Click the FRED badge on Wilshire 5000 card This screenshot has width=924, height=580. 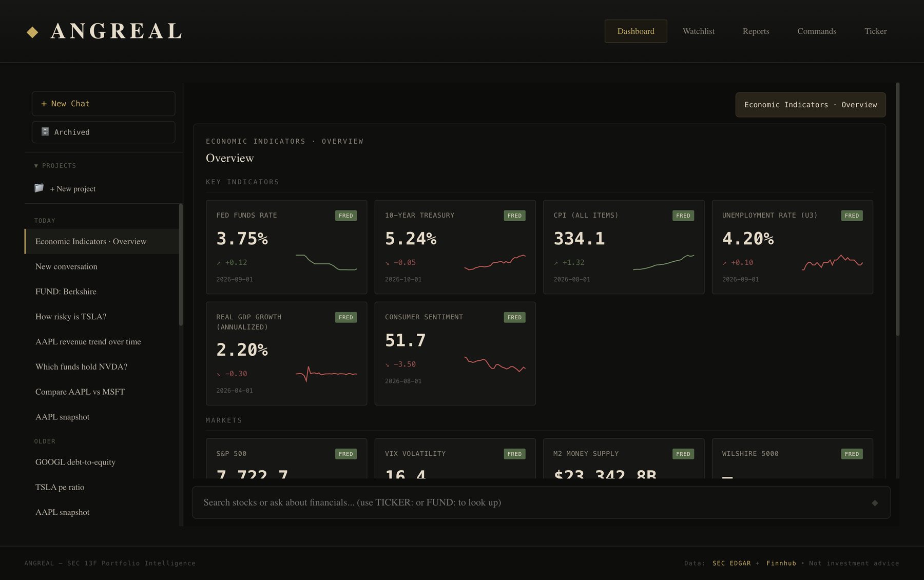tap(852, 454)
